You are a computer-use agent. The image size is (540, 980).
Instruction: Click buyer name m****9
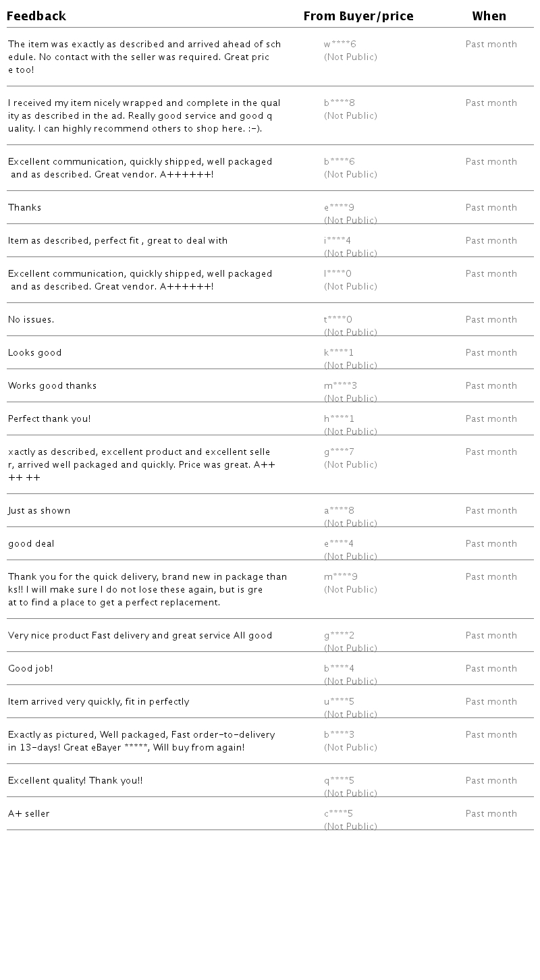click(x=340, y=577)
